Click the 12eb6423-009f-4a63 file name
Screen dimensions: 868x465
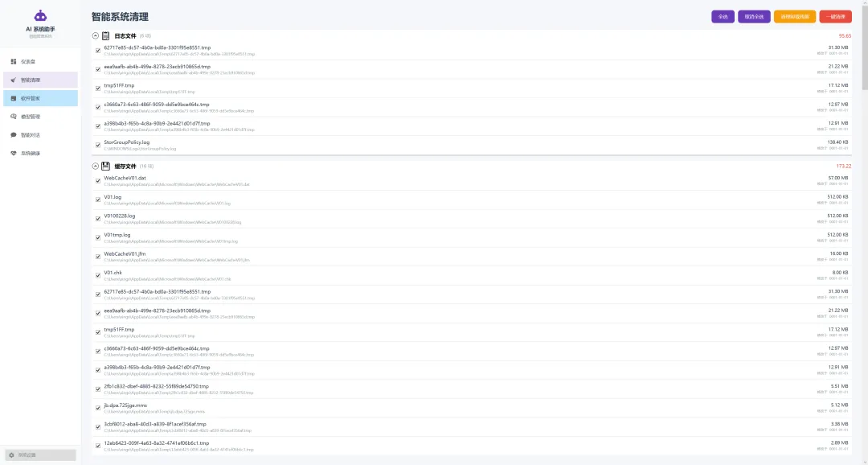pos(157,443)
